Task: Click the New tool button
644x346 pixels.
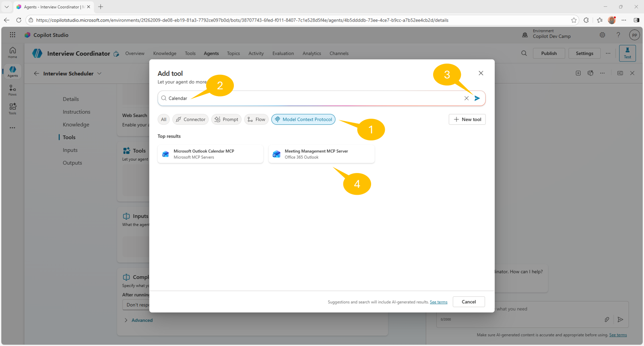Action: pos(467,119)
